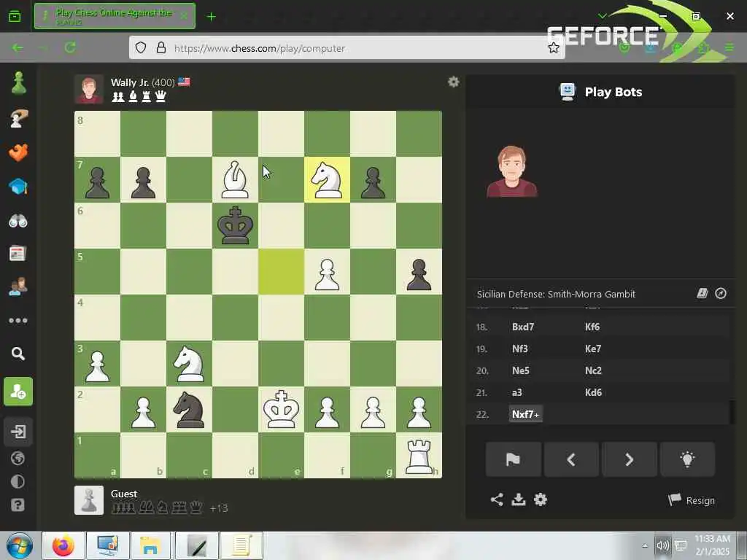Select white's move 18 Bxd7

523,327
